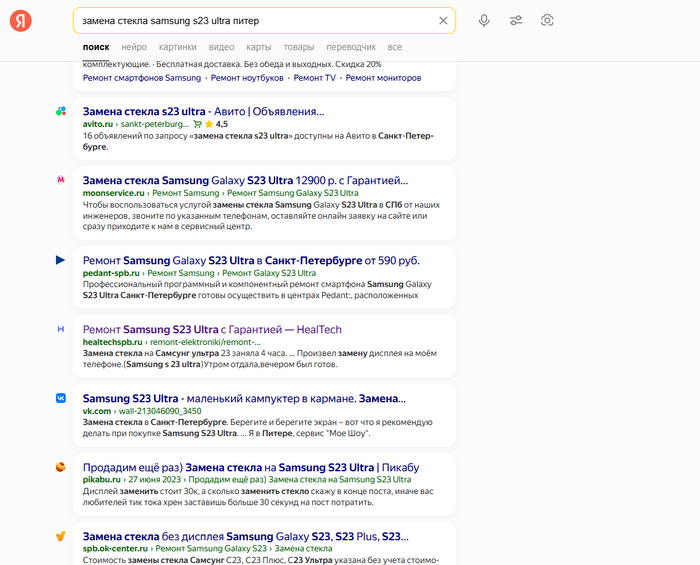Image resolution: width=700 pixels, height=565 pixels.
Task: Open the Ремонт Samsung breadcrumb under the moonservice.ru result
Action: (186, 193)
